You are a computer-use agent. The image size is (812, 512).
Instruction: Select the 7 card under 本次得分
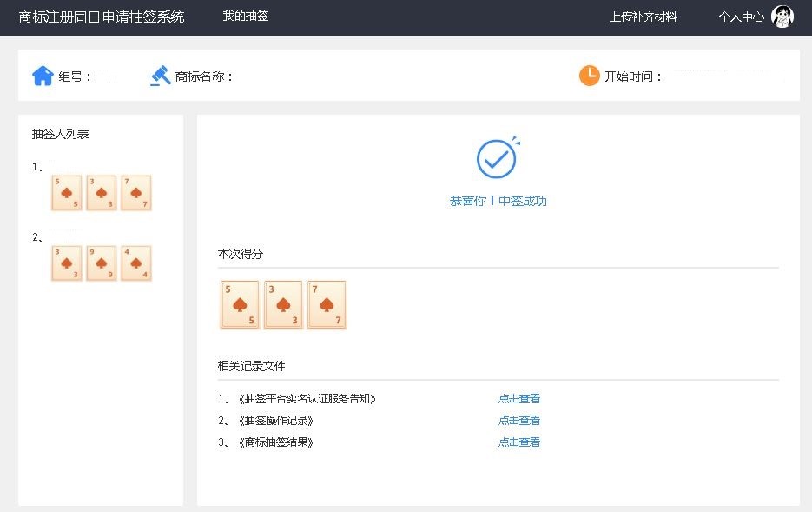[327, 304]
